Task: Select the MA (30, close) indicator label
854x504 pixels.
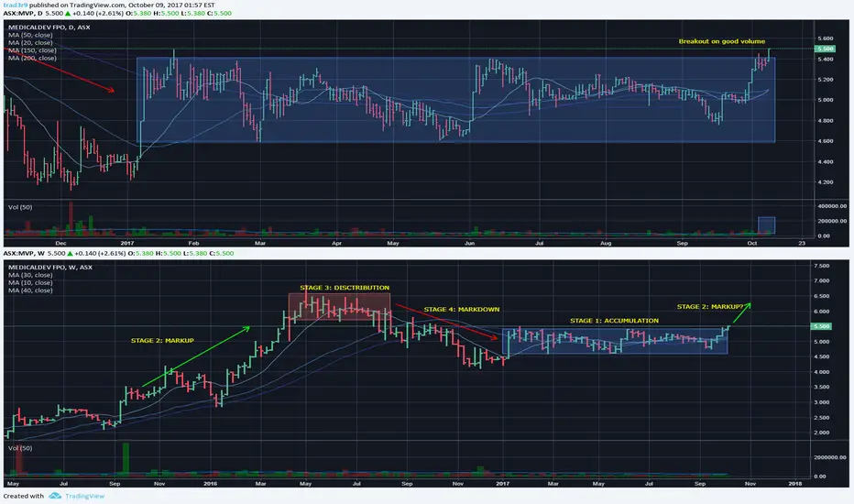Action: click(x=30, y=275)
